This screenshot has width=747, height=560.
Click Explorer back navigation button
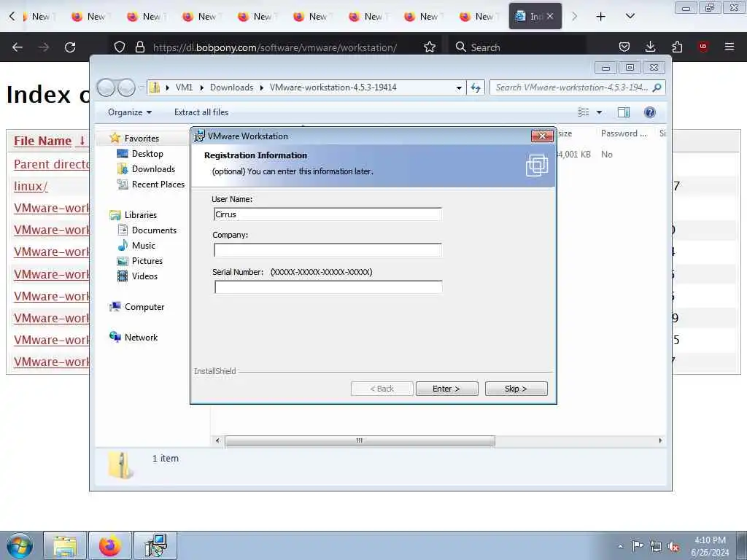(x=106, y=87)
